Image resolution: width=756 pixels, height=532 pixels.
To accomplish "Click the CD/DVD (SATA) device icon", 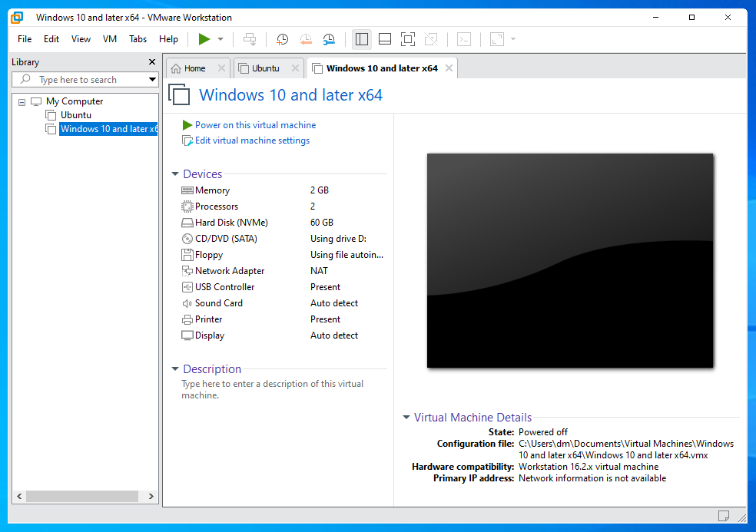I will point(187,239).
